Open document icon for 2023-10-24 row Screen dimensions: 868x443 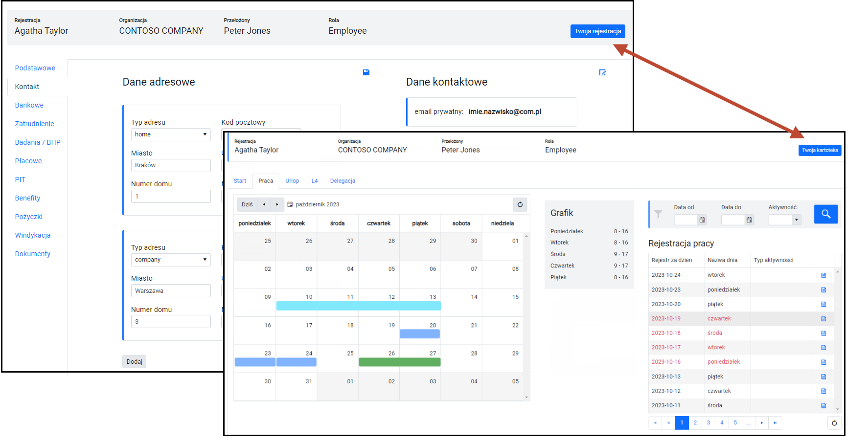pyautogui.click(x=823, y=275)
